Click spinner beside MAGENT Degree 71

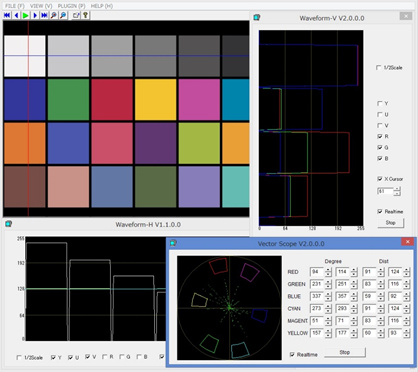coord(354,321)
